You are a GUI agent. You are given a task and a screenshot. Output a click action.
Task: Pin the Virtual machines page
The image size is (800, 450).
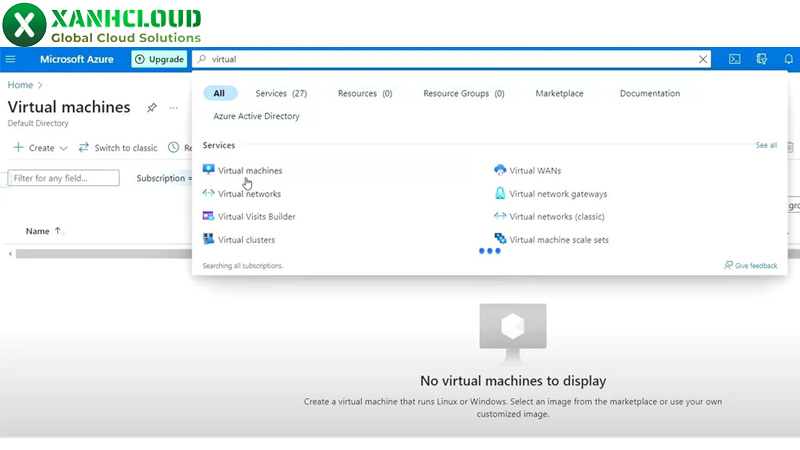152,108
